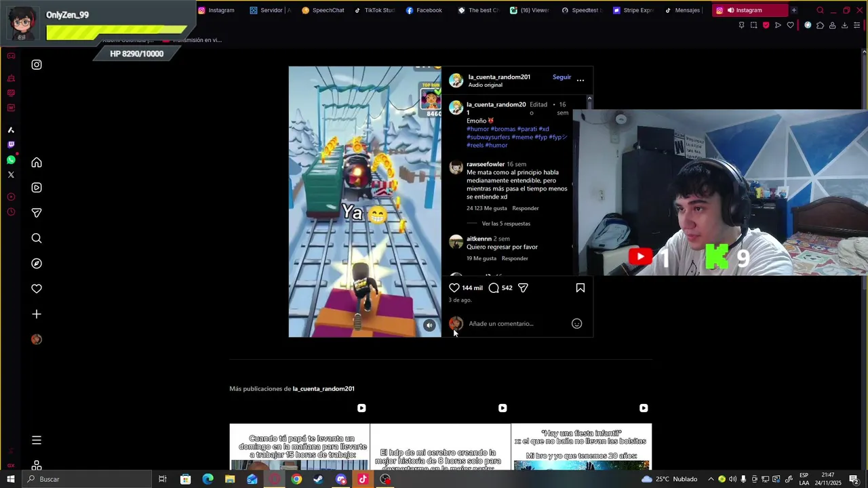868x488 pixels.
Task: Open la_cuenta_random201 profile name in header
Action: pyautogui.click(x=499, y=77)
